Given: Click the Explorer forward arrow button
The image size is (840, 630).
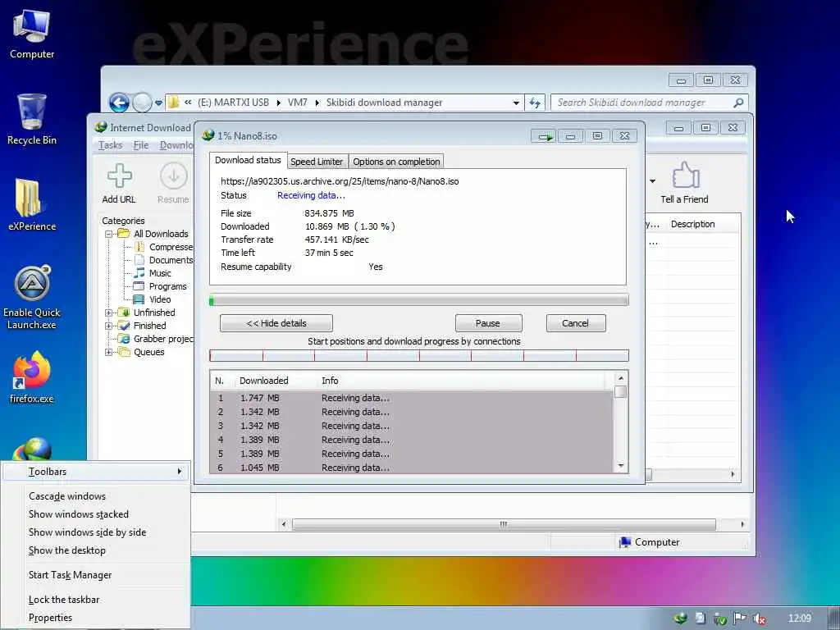Looking at the screenshot, I should pos(142,103).
